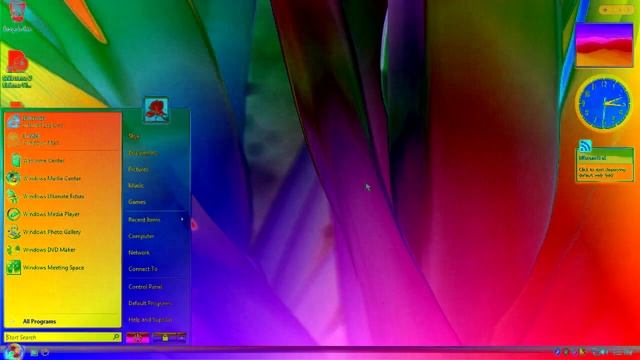Click the user account picture in Start menu

coord(156,109)
